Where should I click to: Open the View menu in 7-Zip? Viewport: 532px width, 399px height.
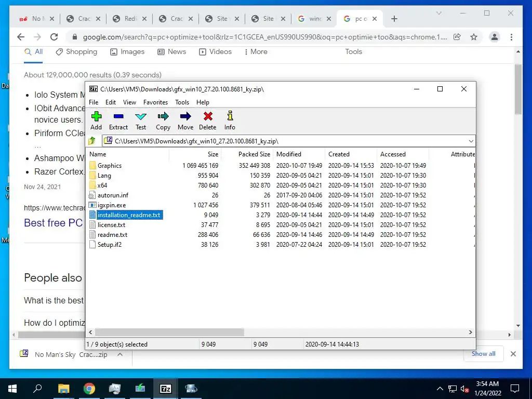coord(129,102)
